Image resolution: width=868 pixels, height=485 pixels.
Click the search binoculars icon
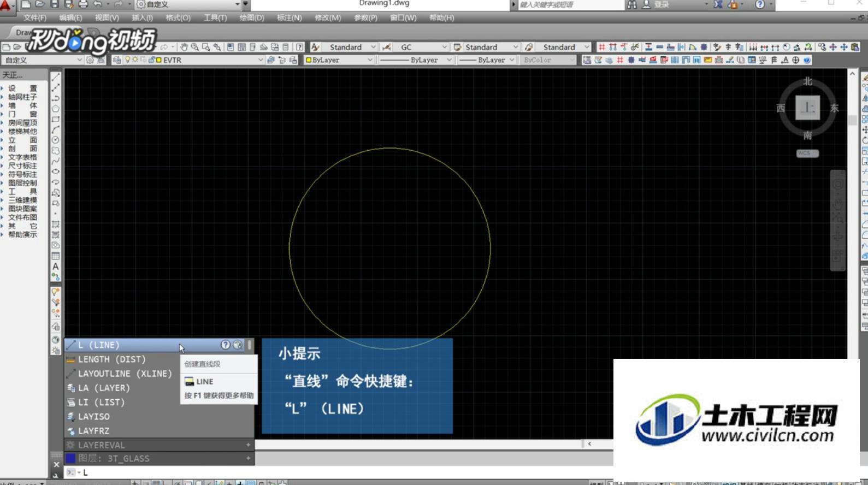point(632,4)
